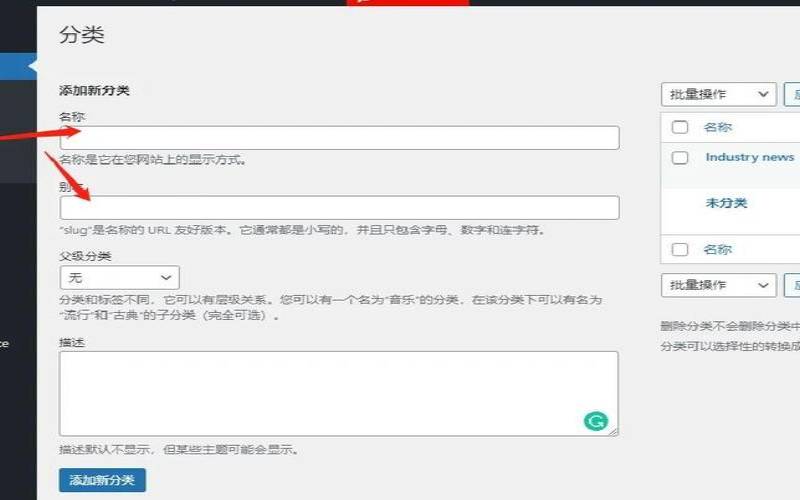The width and height of the screenshot is (800, 500).
Task: Tick the select-all checkbox in table header
Action: 680,128
